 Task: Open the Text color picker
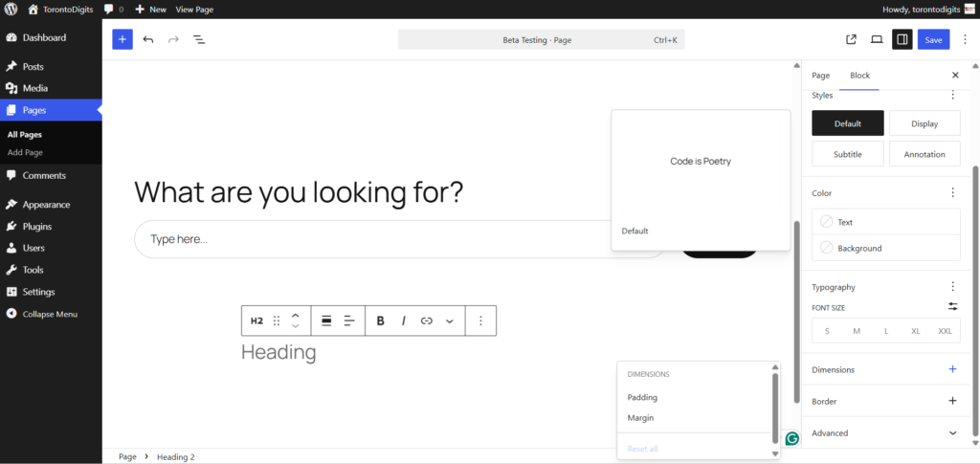[x=885, y=222]
